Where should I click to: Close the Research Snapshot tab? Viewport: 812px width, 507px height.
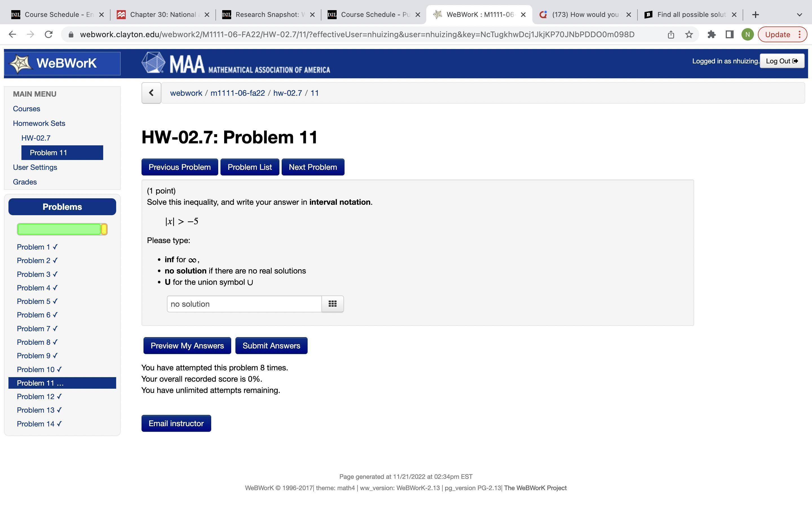pos(312,15)
